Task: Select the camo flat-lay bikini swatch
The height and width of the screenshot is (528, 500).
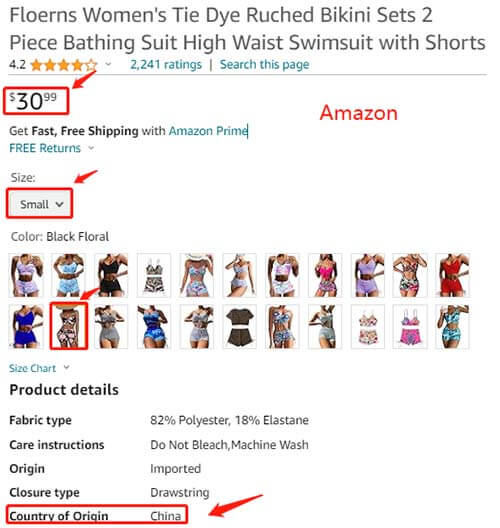Action: [154, 275]
